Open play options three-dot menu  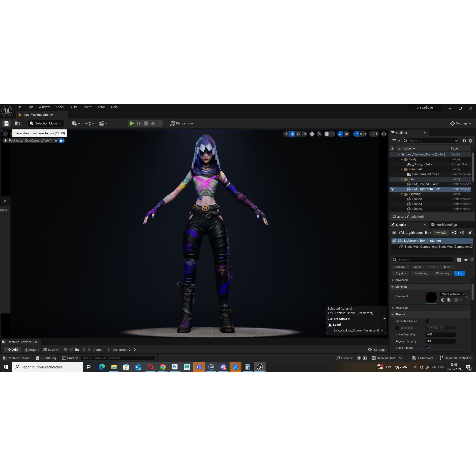160,123
